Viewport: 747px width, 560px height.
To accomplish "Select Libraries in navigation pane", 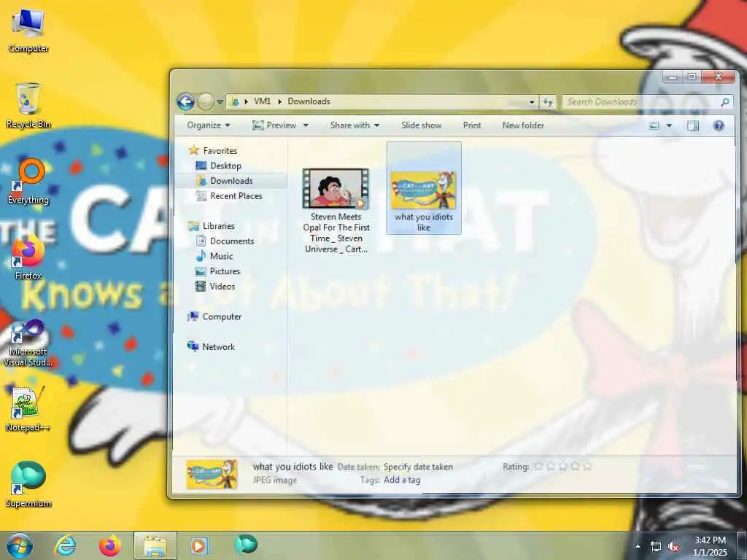I will (212, 226).
